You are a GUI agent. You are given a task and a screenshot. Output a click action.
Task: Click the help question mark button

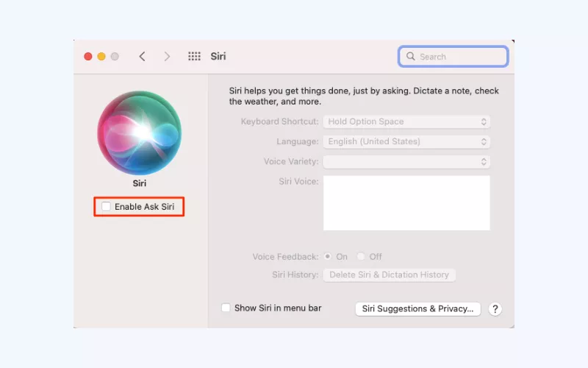pyautogui.click(x=495, y=308)
